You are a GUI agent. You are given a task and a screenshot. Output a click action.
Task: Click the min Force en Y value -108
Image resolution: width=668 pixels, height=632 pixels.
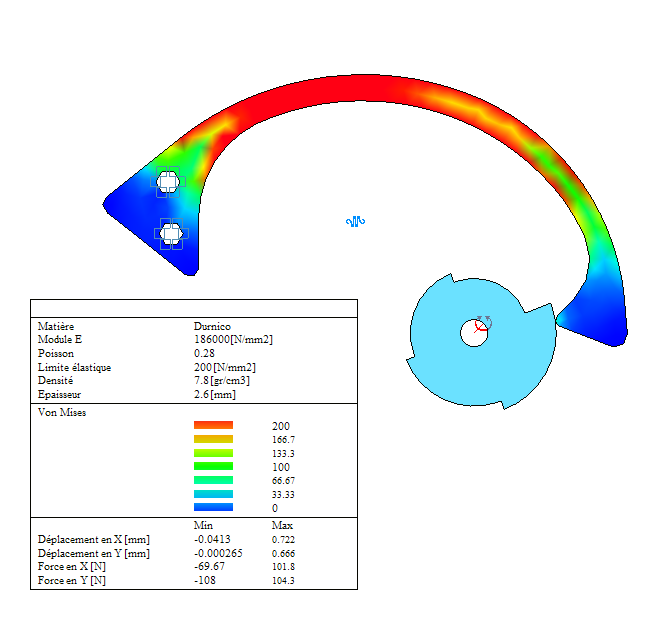206,581
